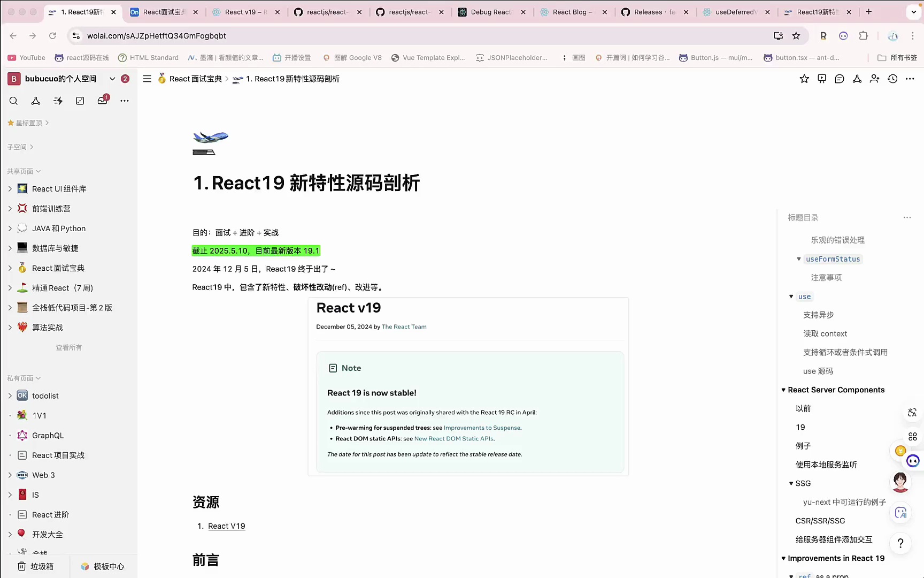
Task: Click the lightning quick-actions icon in sidebar
Action: click(58, 101)
